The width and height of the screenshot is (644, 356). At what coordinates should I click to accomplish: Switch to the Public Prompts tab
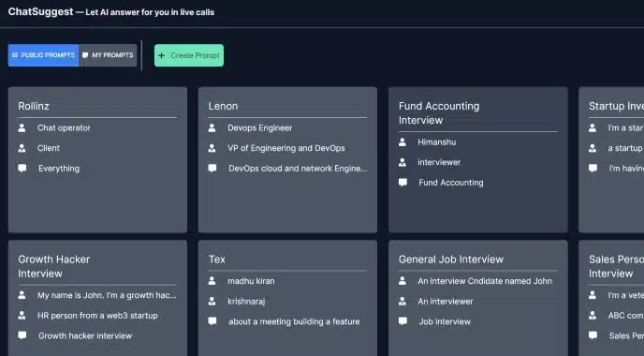click(43, 55)
